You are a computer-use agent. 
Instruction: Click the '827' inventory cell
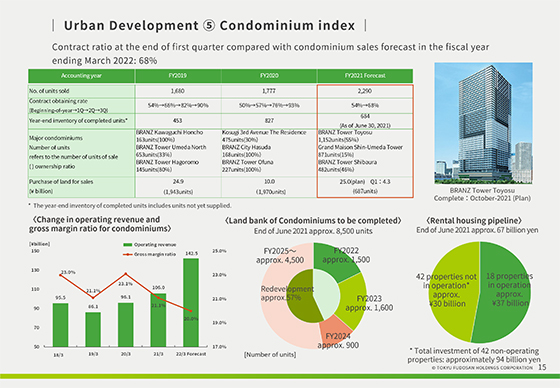(x=269, y=121)
